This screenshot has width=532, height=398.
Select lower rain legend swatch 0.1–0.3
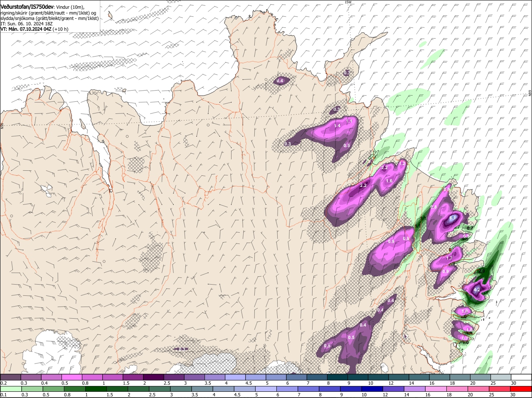point(11,389)
